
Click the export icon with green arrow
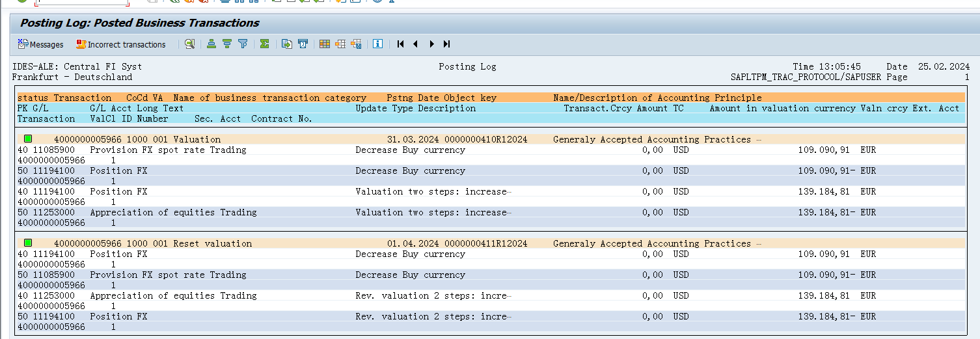point(286,44)
